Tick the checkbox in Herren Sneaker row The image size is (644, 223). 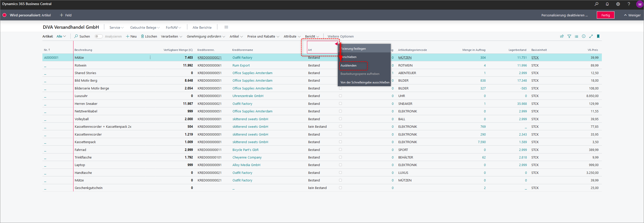click(340, 104)
